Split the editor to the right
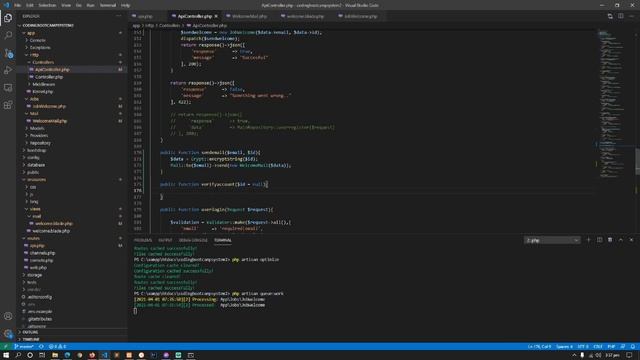This screenshot has width=640, height=360. tap(621, 16)
